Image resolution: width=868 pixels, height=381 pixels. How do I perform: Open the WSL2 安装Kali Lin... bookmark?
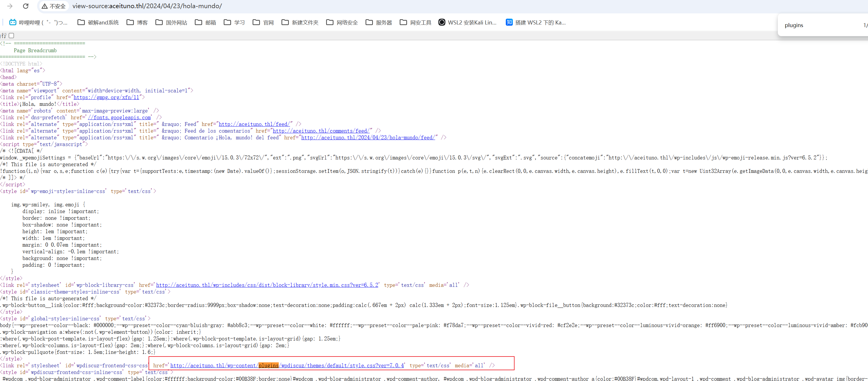(467, 22)
